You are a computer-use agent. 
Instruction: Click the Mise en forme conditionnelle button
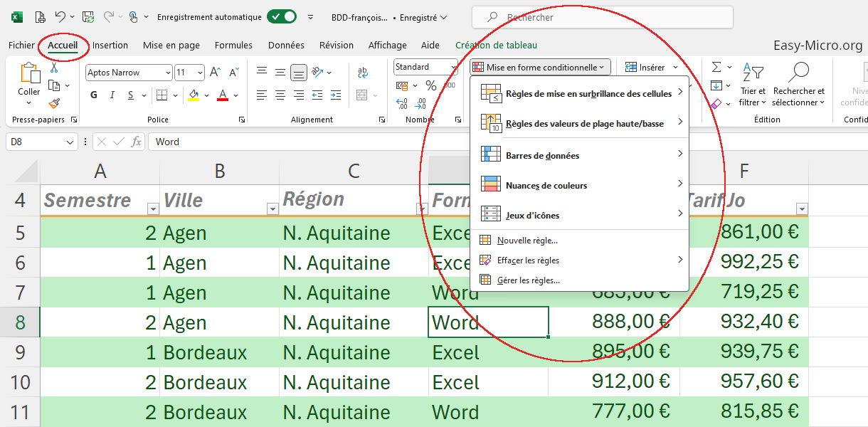tap(540, 67)
